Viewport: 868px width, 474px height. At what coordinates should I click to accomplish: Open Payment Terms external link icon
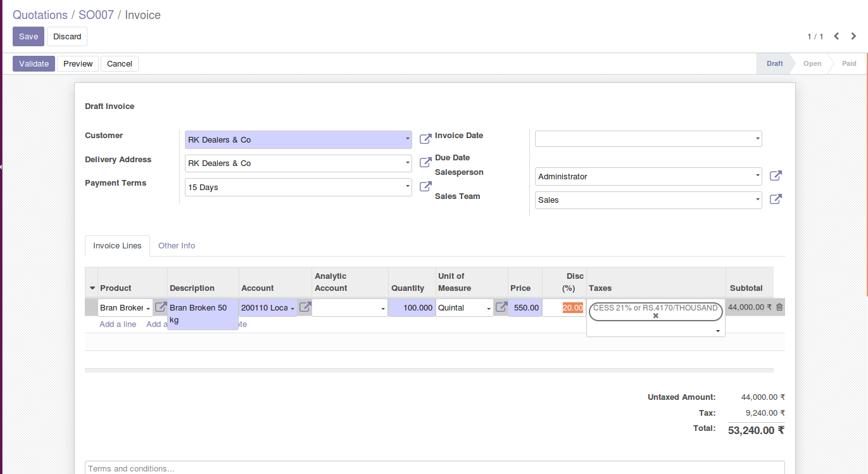[425, 187]
